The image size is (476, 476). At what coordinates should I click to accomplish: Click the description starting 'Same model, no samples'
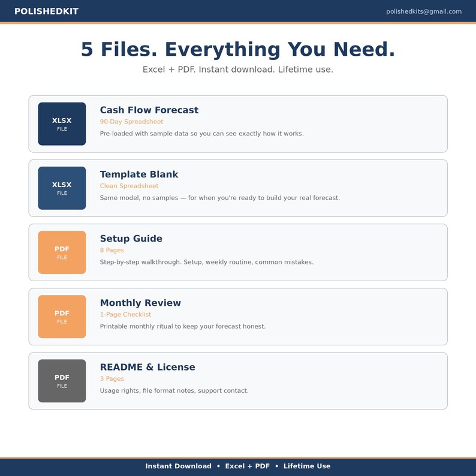coord(220,198)
